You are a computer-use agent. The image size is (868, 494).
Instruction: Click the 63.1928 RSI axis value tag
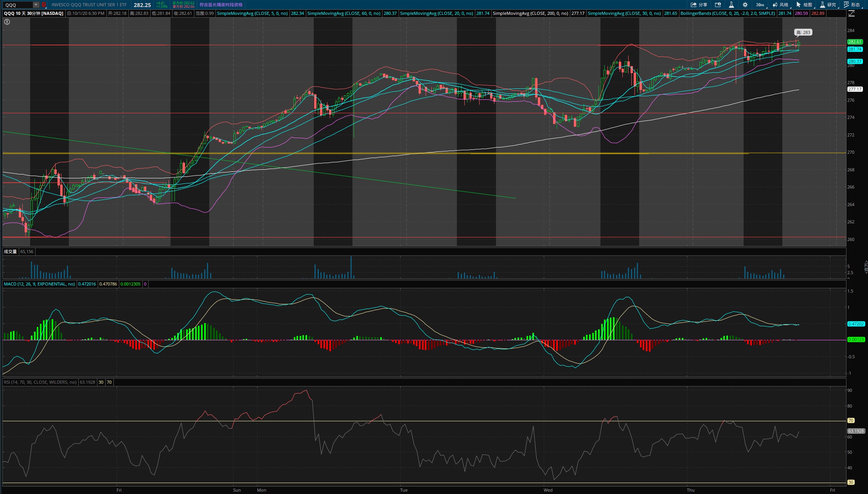855,431
